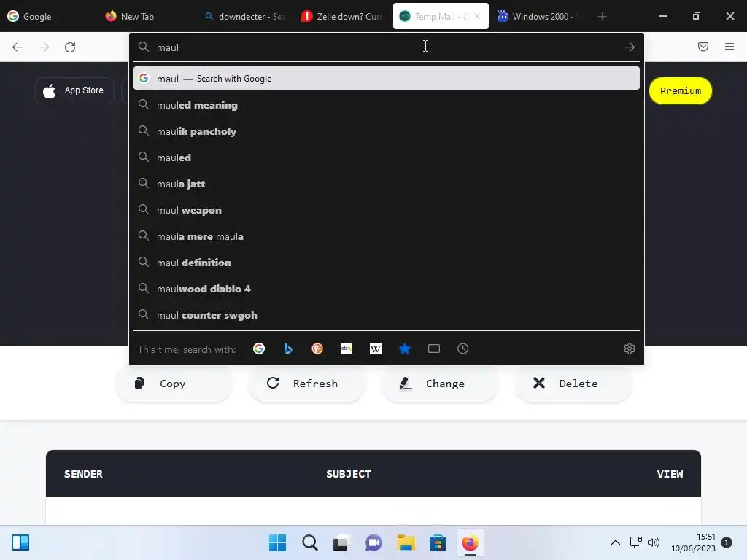Select eBay one-off search icon

[x=347, y=349]
